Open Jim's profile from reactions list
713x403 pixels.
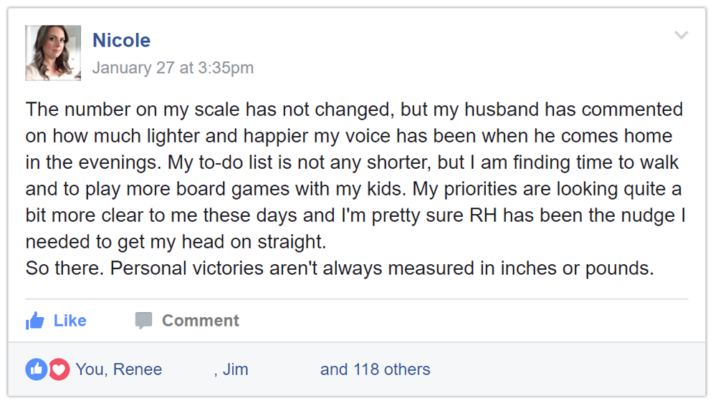[x=236, y=369]
